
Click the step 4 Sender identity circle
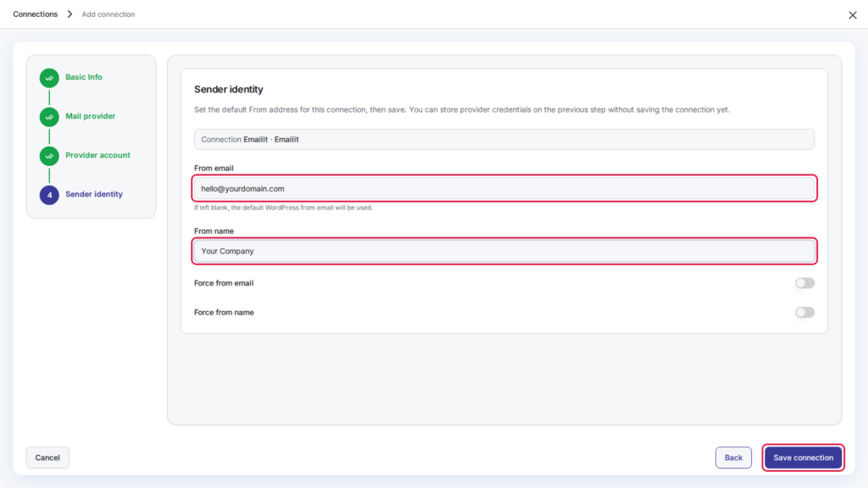[49, 195]
